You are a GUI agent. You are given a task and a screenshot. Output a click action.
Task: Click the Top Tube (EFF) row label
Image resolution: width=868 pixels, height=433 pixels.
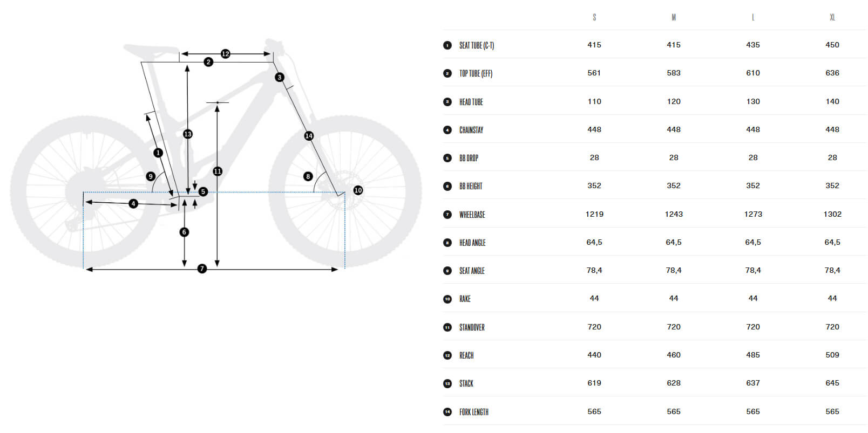pos(476,73)
